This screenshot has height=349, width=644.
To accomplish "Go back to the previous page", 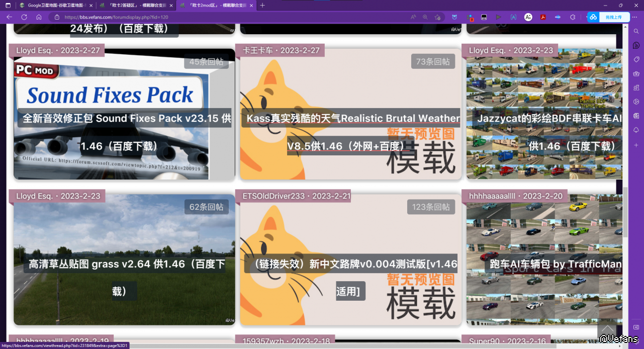I will click(9, 17).
